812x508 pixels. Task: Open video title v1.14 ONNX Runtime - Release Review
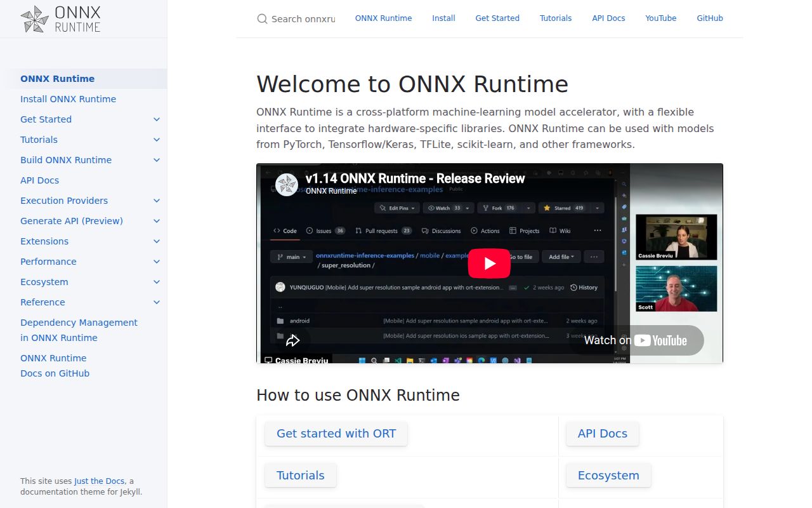[415, 178]
